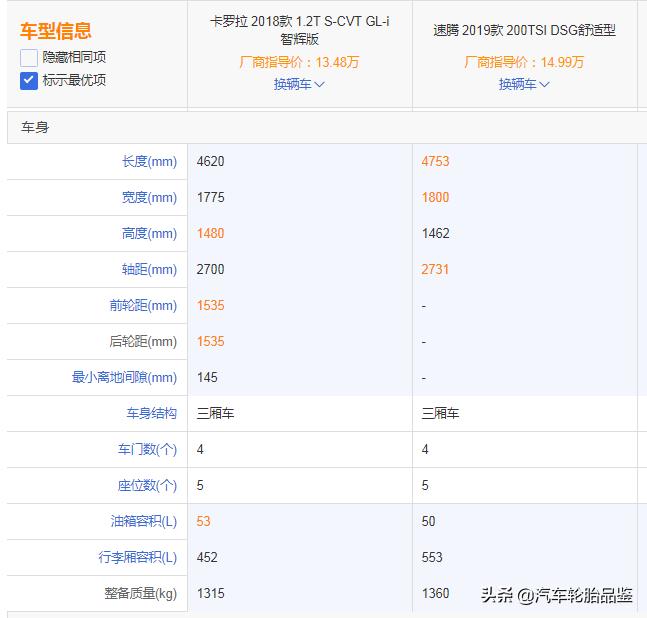Select the wheelbase value 2700

(x=210, y=269)
